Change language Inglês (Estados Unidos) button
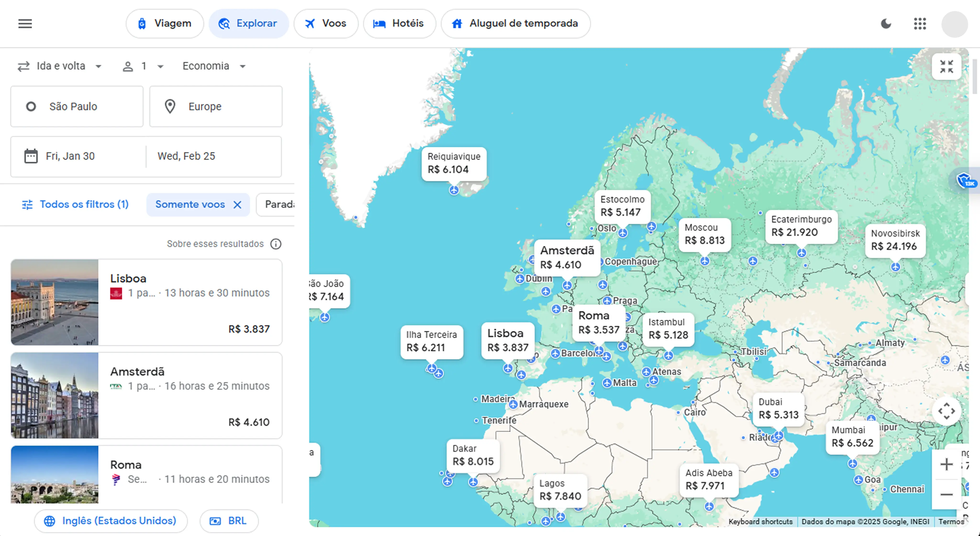Image resolution: width=980 pixels, height=536 pixels. pos(111,521)
